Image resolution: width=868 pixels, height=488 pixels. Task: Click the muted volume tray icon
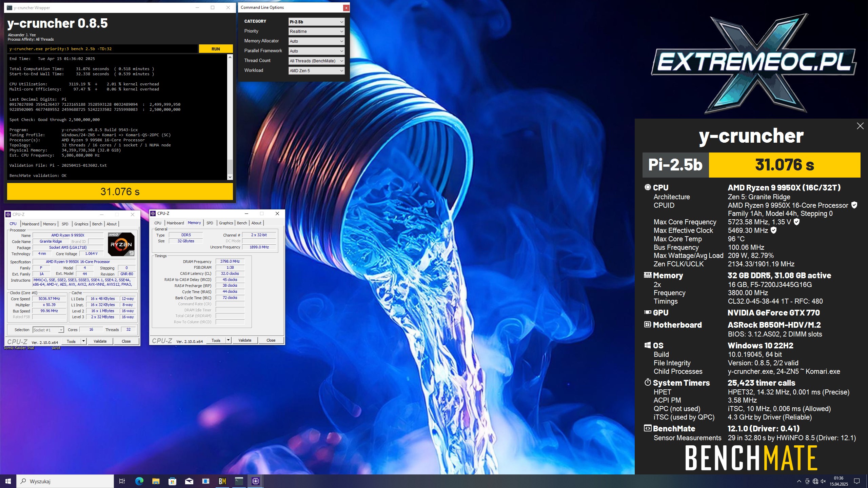(x=823, y=481)
